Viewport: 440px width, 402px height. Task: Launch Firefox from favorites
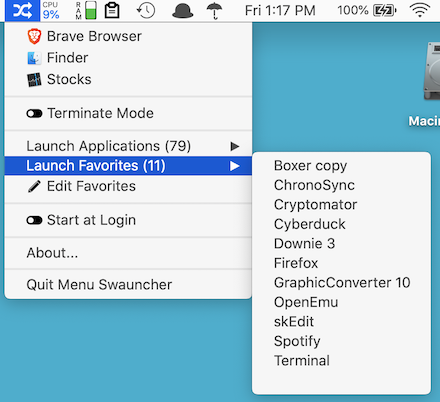(341, 263)
